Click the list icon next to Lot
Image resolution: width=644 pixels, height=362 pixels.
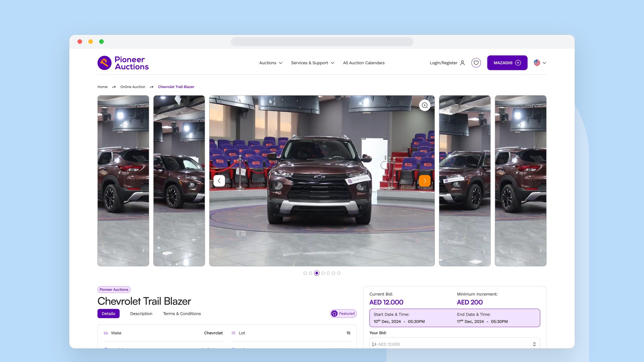[x=233, y=333]
